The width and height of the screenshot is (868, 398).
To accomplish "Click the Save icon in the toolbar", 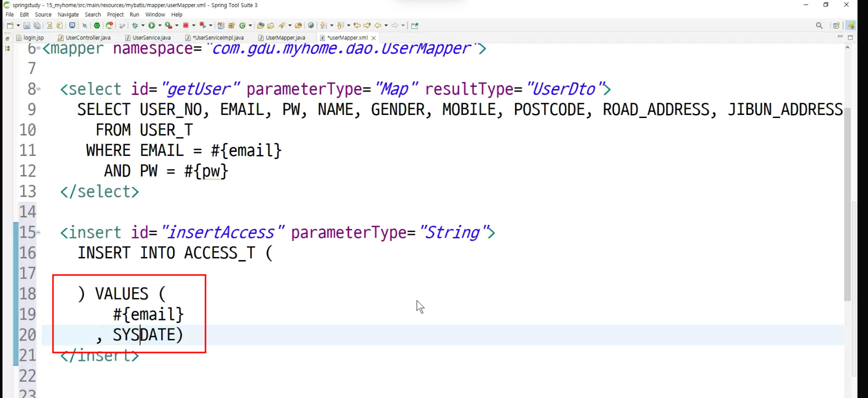I will pos(26,25).
